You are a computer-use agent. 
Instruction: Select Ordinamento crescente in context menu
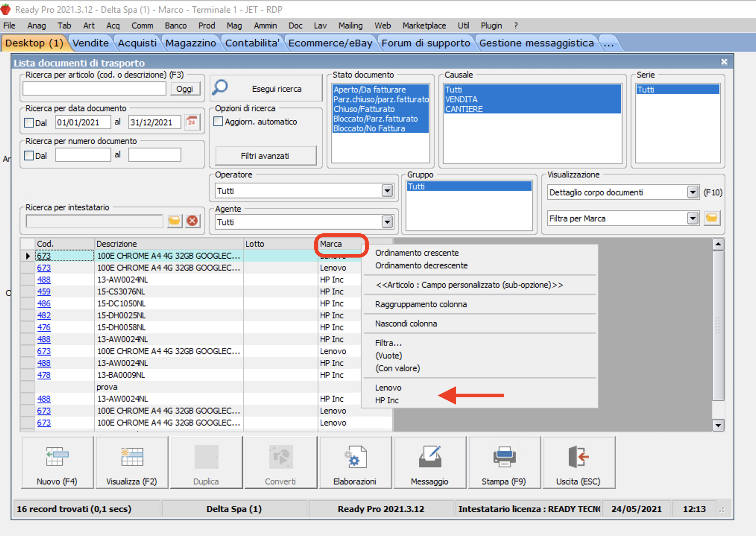pos(417,253)
